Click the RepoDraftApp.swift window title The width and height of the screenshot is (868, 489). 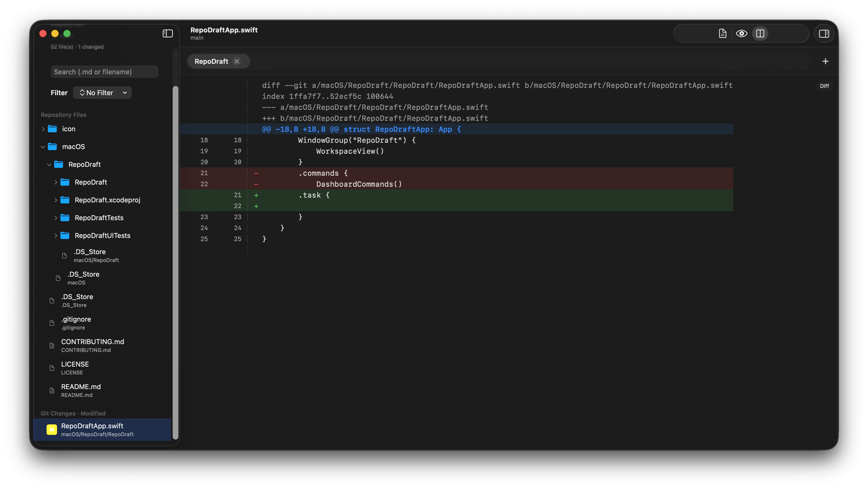pos(224,30)
